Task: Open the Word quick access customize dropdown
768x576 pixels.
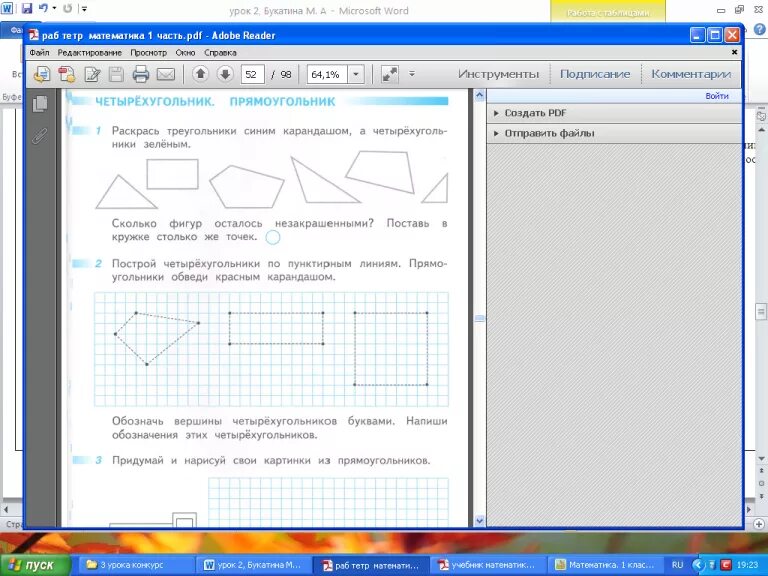Action: click(x=84, y=8)
